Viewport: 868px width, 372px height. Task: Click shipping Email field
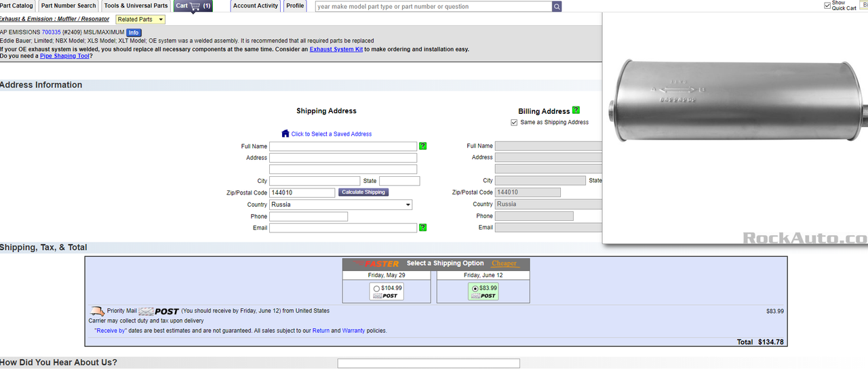(343, 228)
